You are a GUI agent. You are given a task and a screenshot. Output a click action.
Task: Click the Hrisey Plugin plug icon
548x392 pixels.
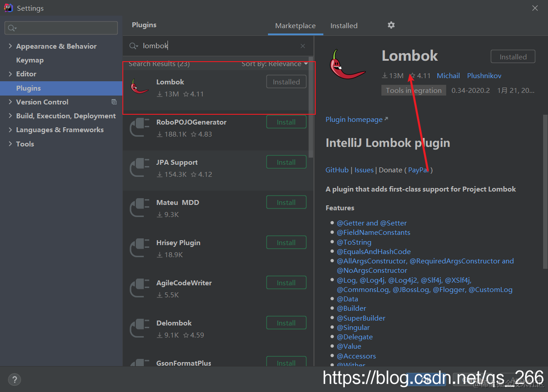point(139,247)
